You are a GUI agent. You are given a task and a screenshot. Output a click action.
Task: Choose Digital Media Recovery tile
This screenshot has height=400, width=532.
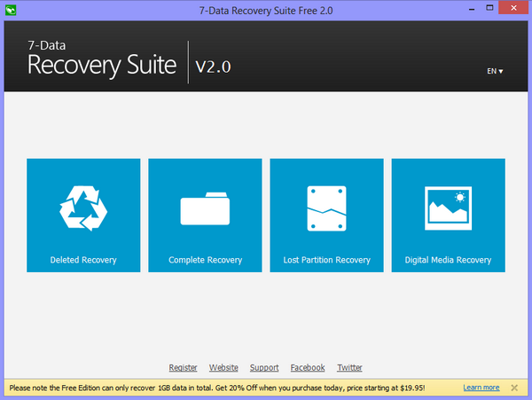click(448, 216)
